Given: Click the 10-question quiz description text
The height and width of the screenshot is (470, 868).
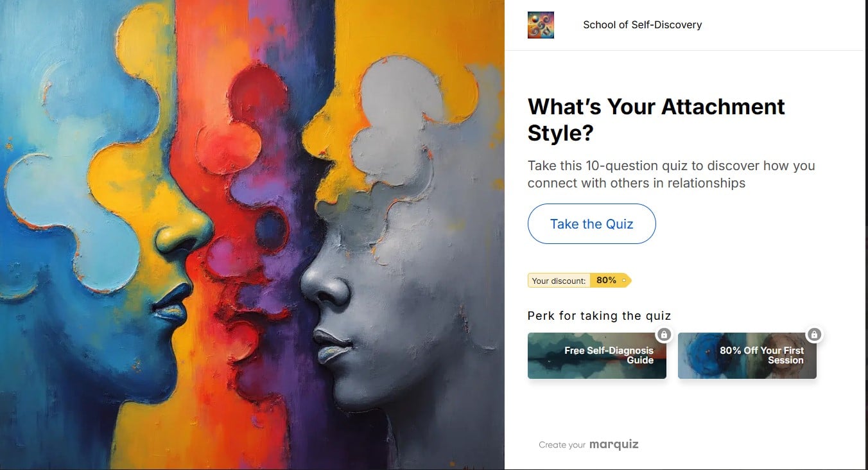Looking at the screenshot, I should (671, 174).
